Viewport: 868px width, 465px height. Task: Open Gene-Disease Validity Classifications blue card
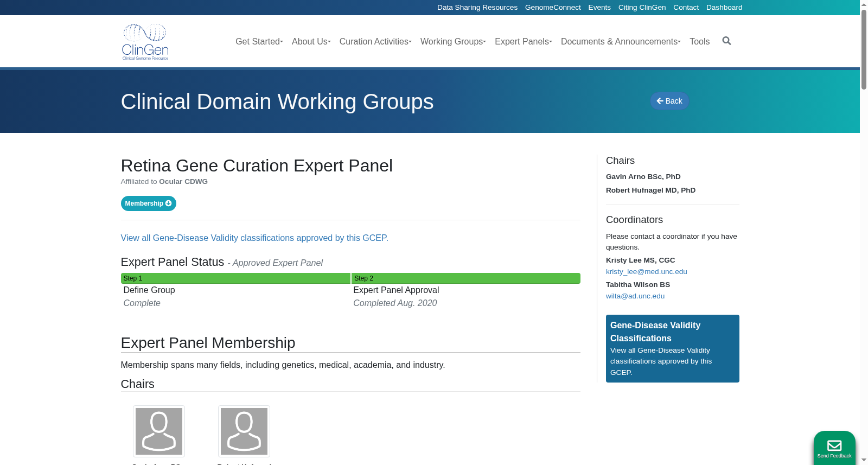click(x=673, y=348)
